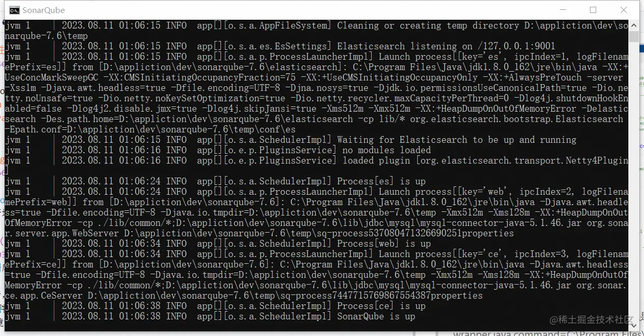Click the 'Process[ce] is up' log line

[216, 306]
